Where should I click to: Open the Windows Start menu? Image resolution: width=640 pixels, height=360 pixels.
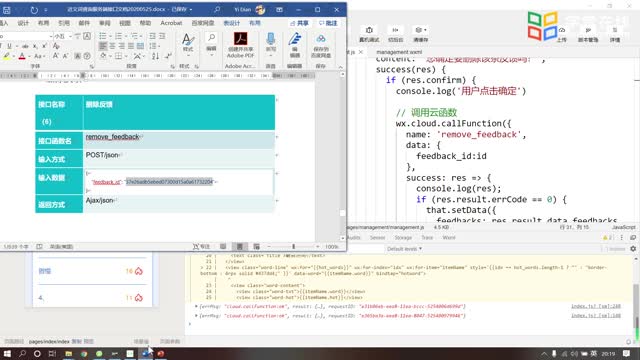[x=7, y=354]
